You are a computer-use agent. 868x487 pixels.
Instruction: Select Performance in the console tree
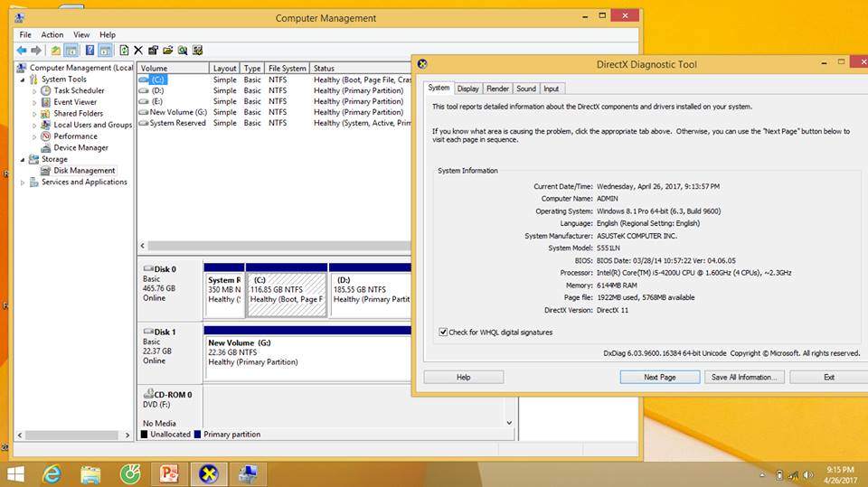pyautogui.click(x=75, y=136)
